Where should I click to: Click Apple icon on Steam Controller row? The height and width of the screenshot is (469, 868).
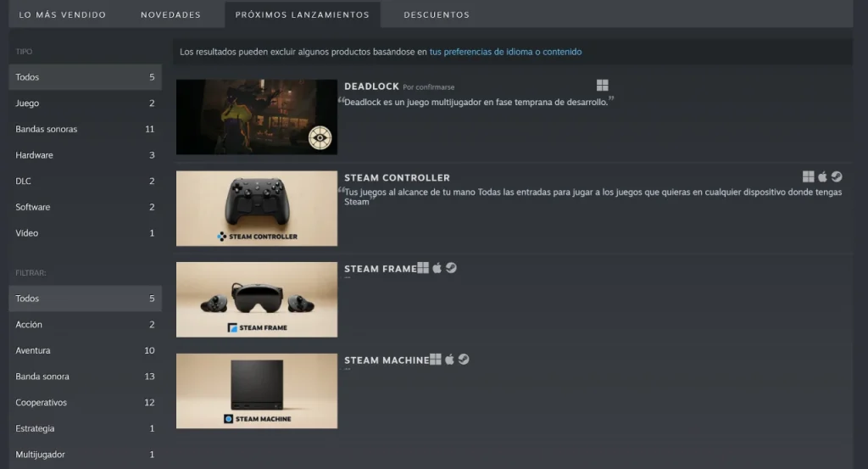[x=822, y=176]
